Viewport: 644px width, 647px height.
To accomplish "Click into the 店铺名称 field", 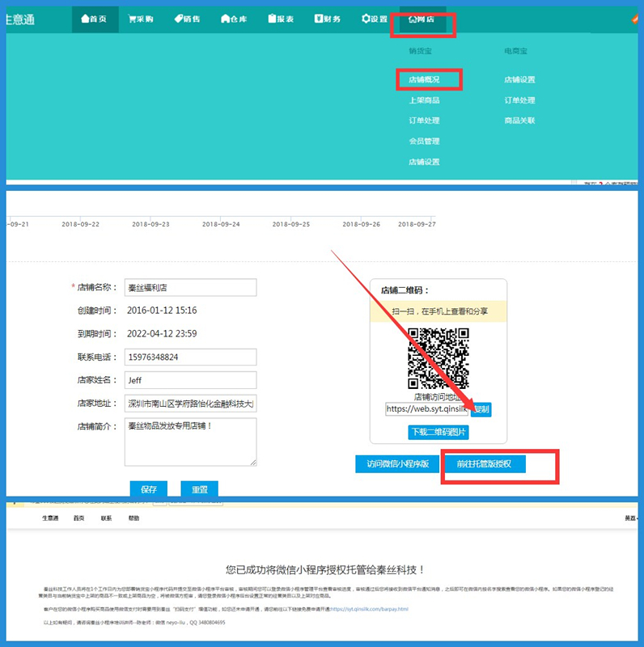I will [x=190, y=287].
